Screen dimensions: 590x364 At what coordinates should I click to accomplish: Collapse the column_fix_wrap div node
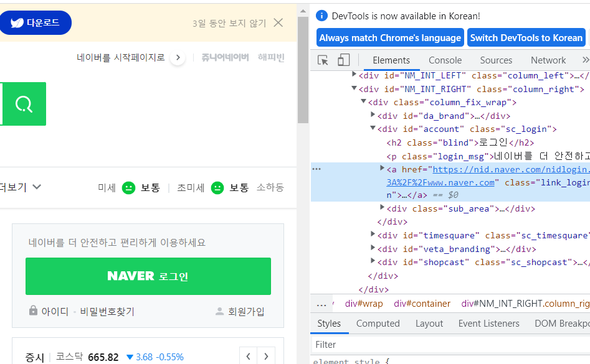pyautogui.click(x=363, y=101)
